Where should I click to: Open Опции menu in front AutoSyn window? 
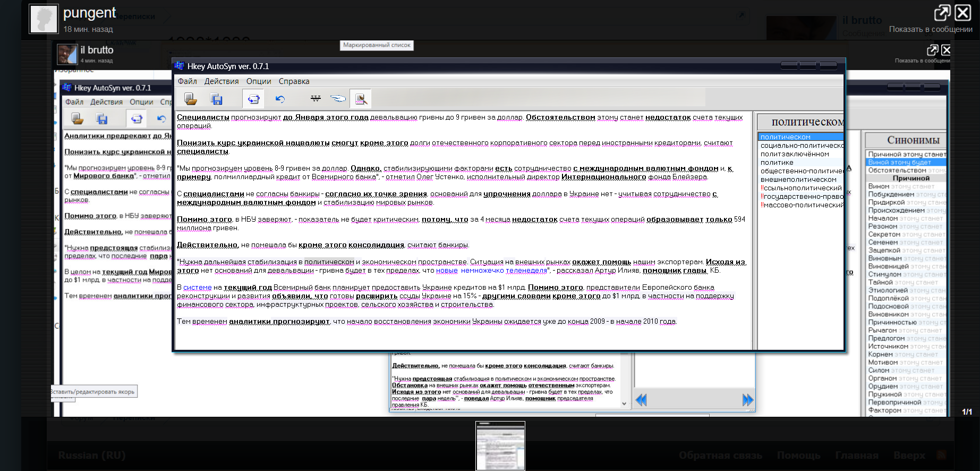(259, 81)
